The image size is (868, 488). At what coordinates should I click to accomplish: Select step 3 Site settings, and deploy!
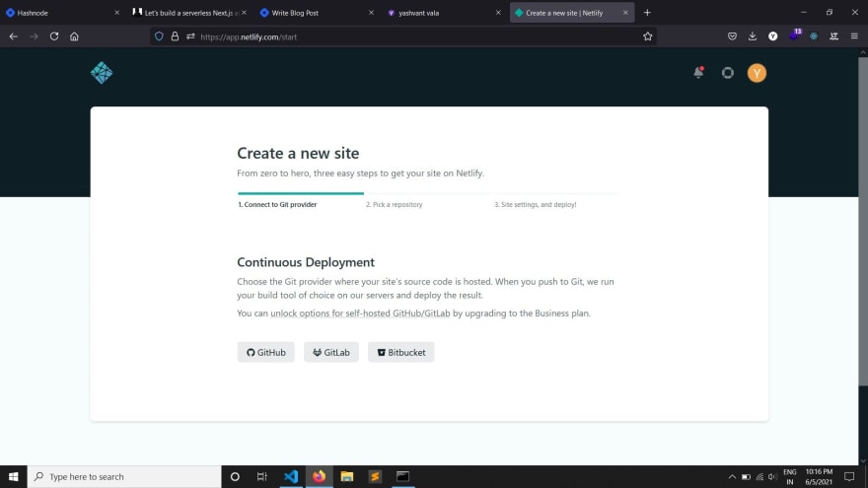(536, 204)
